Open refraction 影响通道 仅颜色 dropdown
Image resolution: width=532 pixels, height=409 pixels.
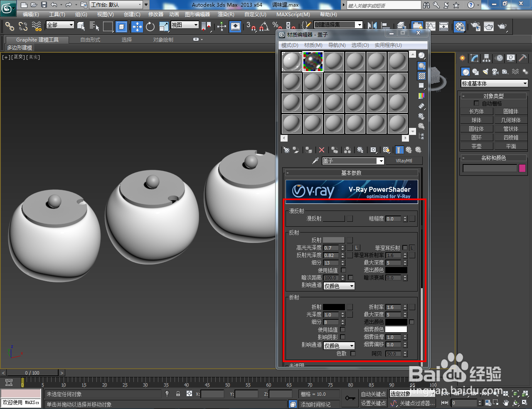tap(339, 345)
